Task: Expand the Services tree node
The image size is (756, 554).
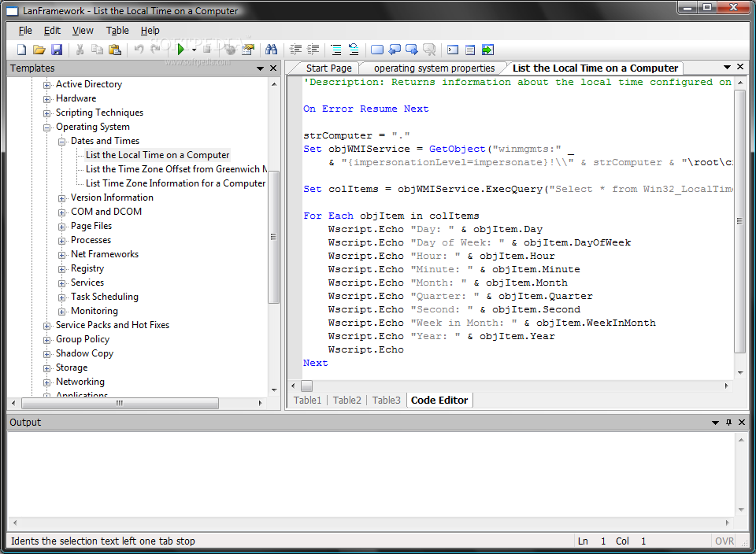Action: pyautogui.click(x=61, y=283)
